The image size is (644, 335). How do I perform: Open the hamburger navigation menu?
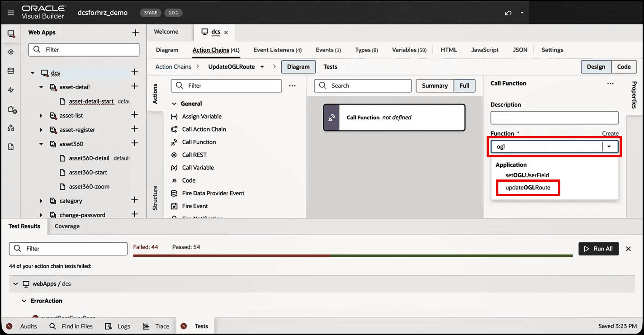click(x=11, y=13)
